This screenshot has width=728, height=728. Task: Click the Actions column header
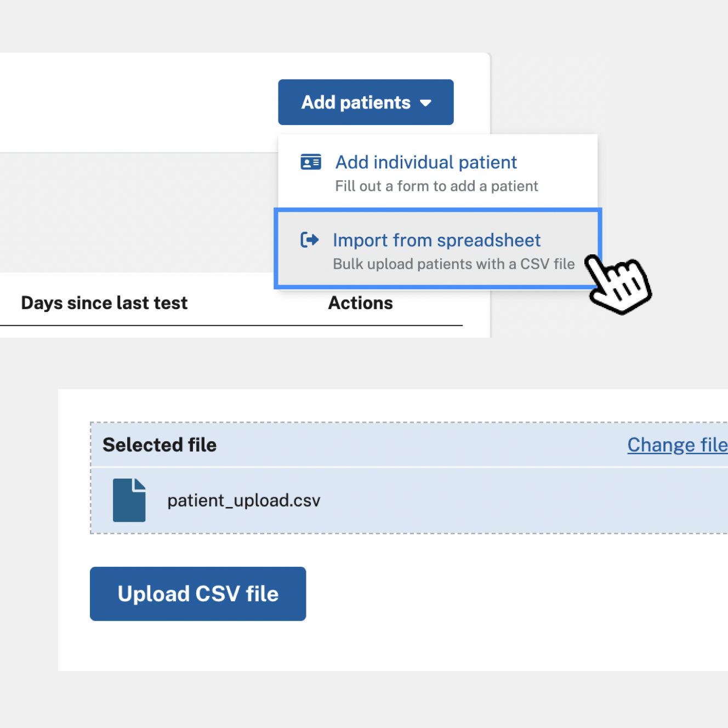(360, 303)
